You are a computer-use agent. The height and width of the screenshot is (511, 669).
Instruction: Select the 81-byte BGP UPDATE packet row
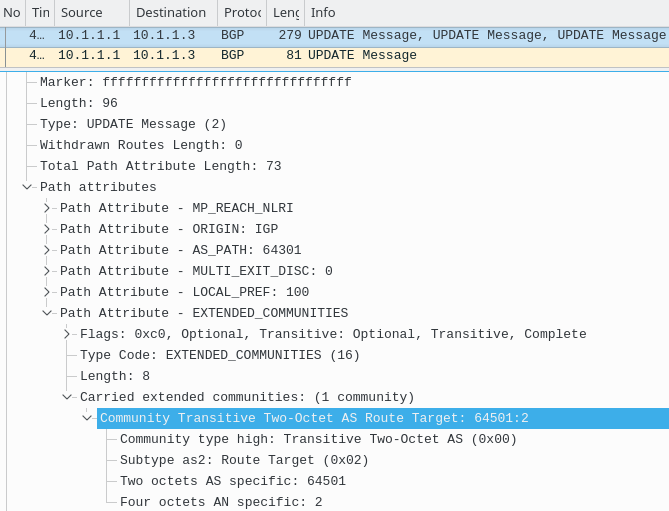click(x=334, y=56)
